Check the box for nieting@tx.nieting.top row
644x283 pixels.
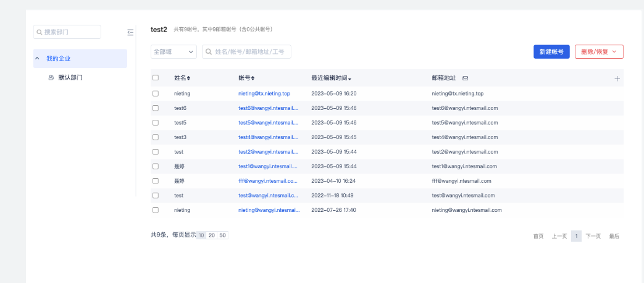tap(156, 94)
